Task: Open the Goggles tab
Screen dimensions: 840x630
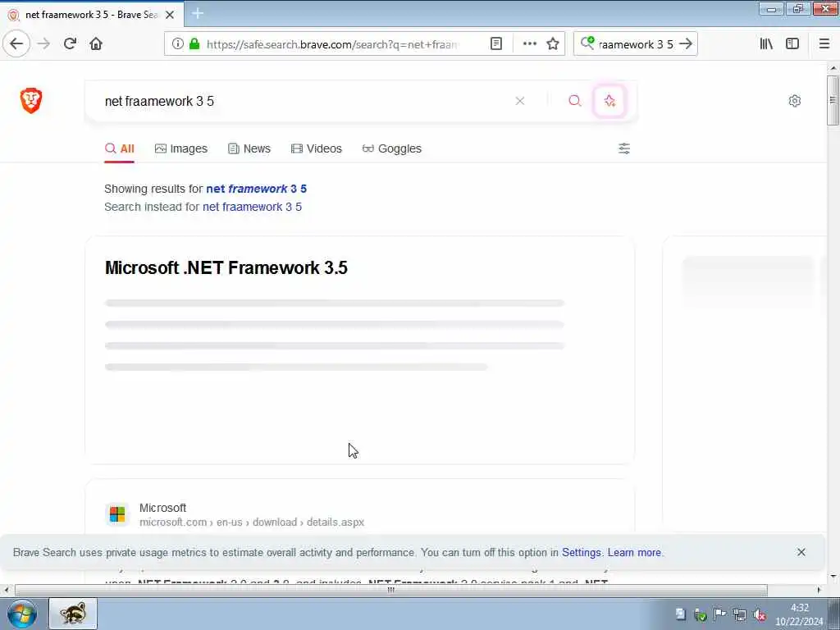Action: [x=391, y=148]
